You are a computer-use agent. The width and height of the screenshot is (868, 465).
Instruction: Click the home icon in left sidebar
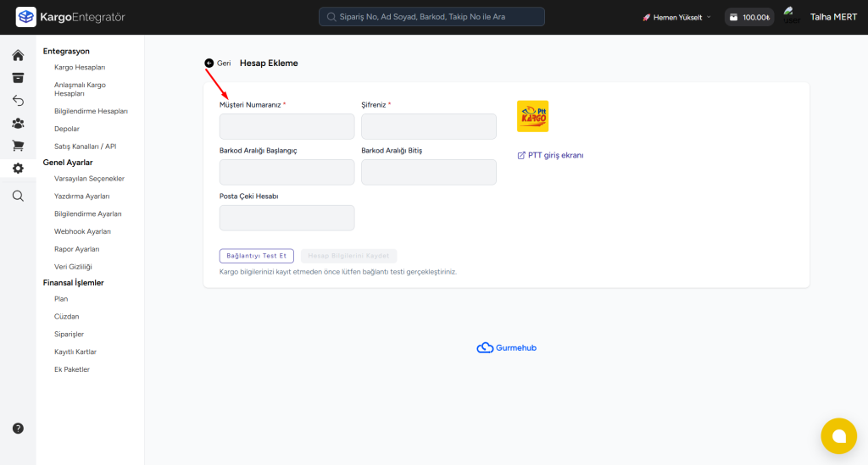[18, 56]
